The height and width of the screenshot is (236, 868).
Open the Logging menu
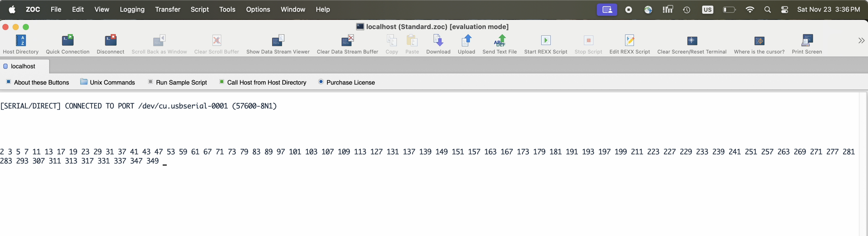tap(132, 10)
